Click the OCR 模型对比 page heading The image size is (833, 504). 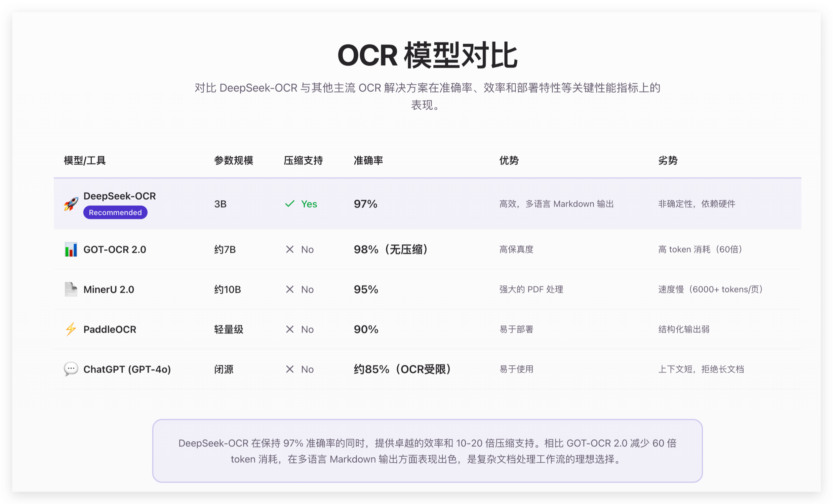pos(427,55)
